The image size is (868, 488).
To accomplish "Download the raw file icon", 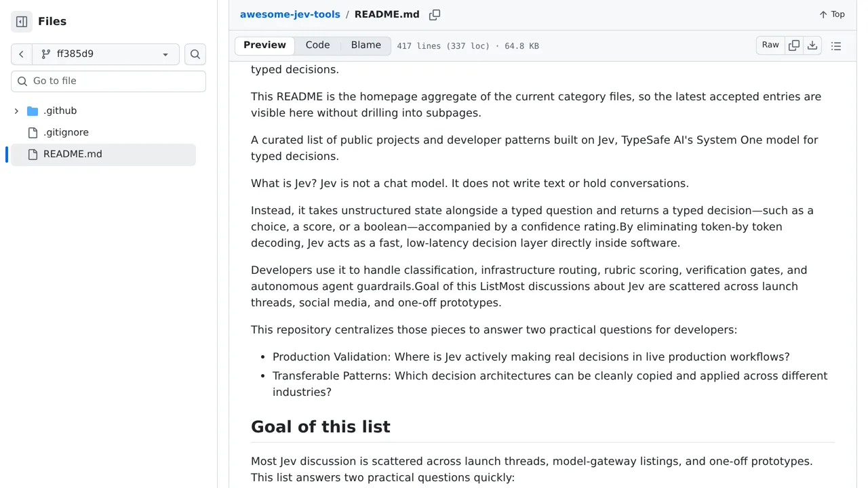I will click(x=812, y=45).
